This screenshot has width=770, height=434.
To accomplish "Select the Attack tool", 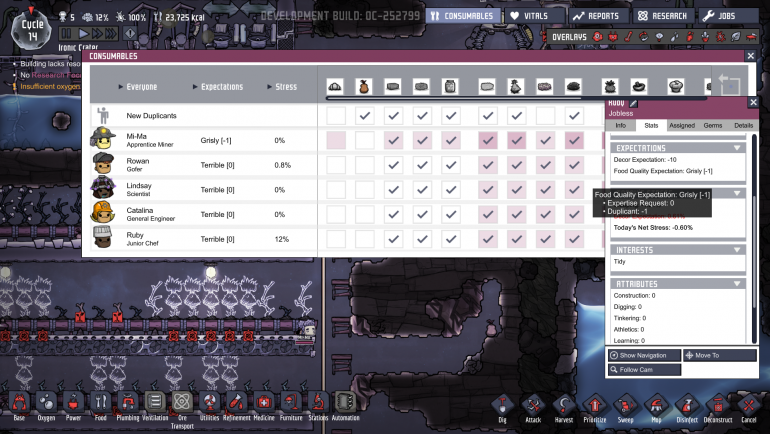I will [x=533, y=407].
